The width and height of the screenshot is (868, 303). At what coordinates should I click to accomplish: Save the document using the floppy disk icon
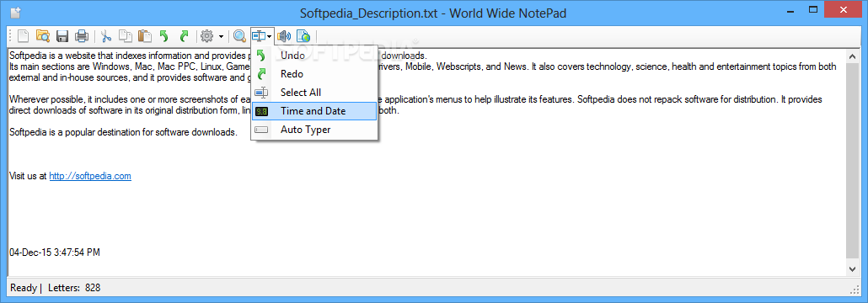(x=62, y=36)
